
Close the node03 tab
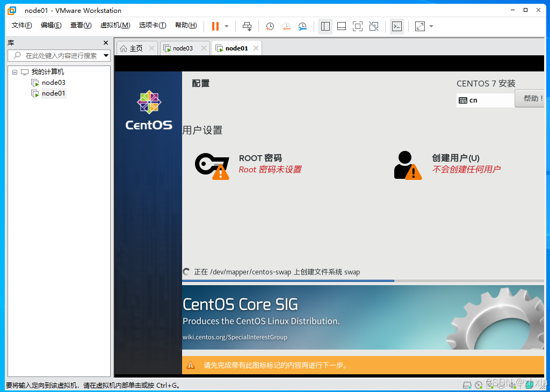pyautogui.click(x=204, y=48)
